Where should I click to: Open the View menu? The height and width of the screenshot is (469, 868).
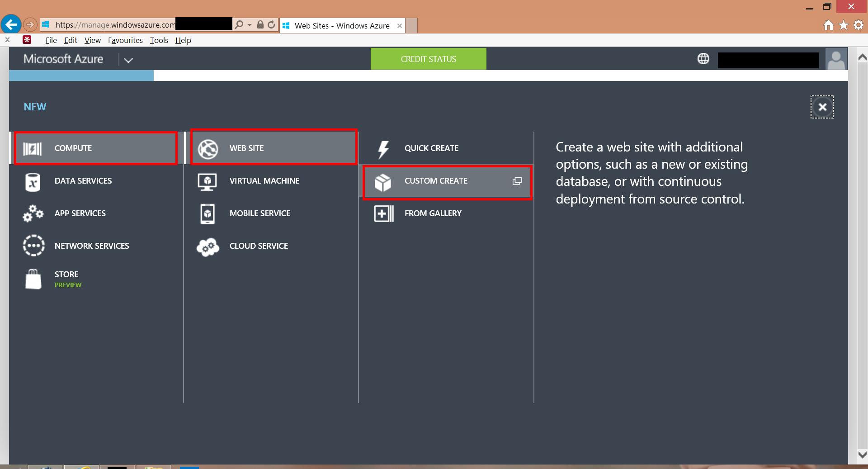92,40
